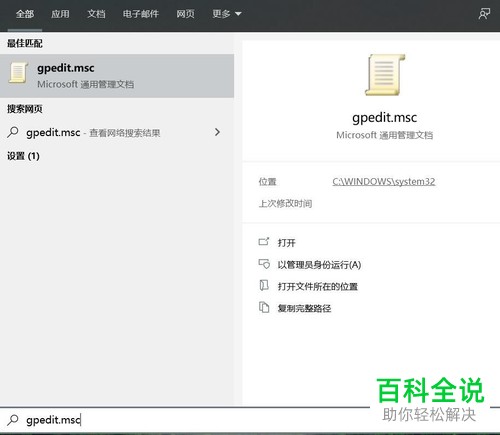500x435 pixels.
Task: Click the search magnifier icon in bottom search box
Action: [13, 420]
